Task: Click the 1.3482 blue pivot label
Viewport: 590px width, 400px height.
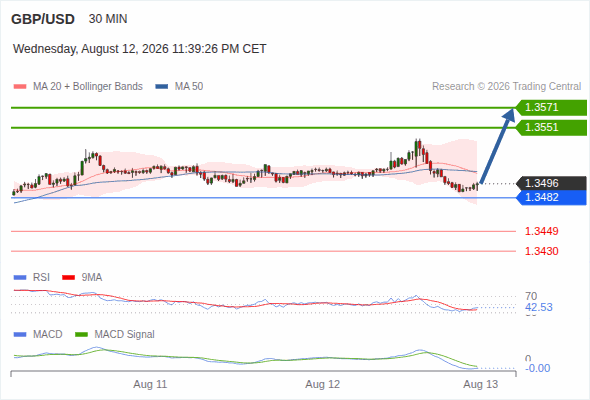Action: click(551, 198)
